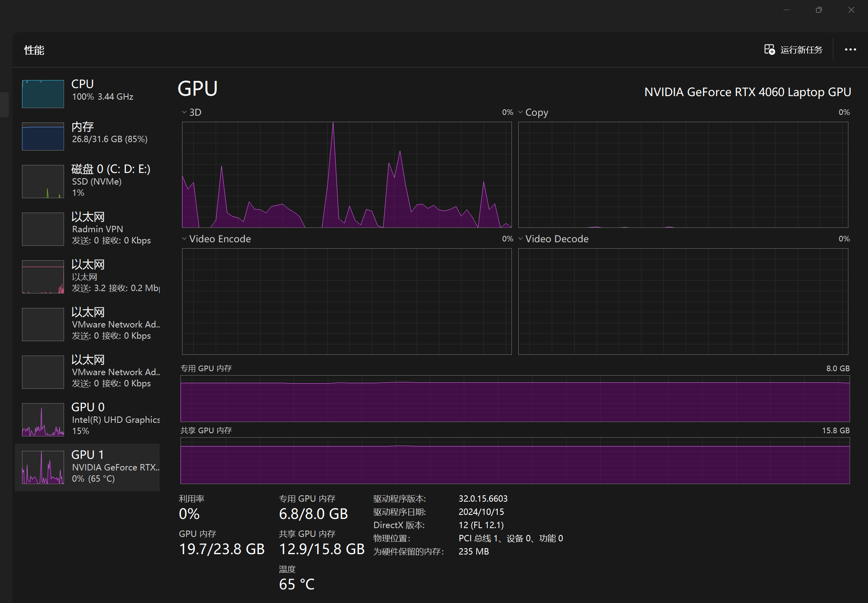The image size is (868, 603).
Task: Click the PCI 总线 1 location value
Action: click(511, 538)
